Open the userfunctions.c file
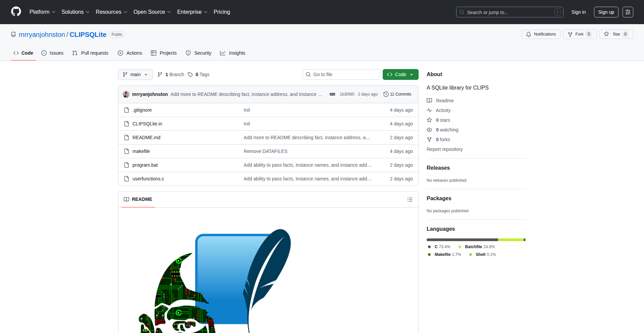Image resolution: width=644 pixels, height=333 pixels. 148,179
